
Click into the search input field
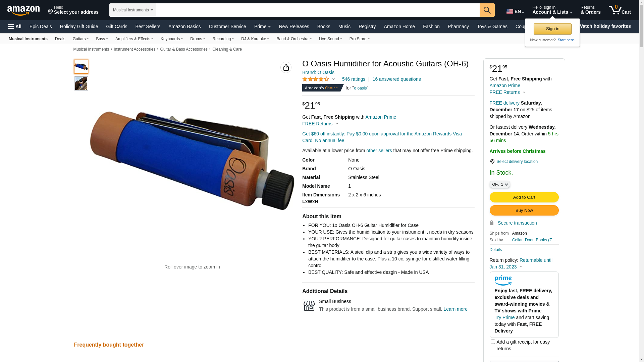(x=318, y=10)
